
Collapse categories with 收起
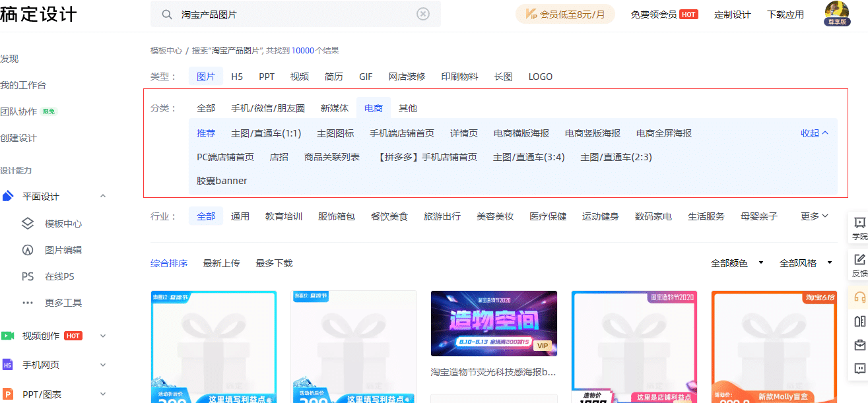(815, 133)
